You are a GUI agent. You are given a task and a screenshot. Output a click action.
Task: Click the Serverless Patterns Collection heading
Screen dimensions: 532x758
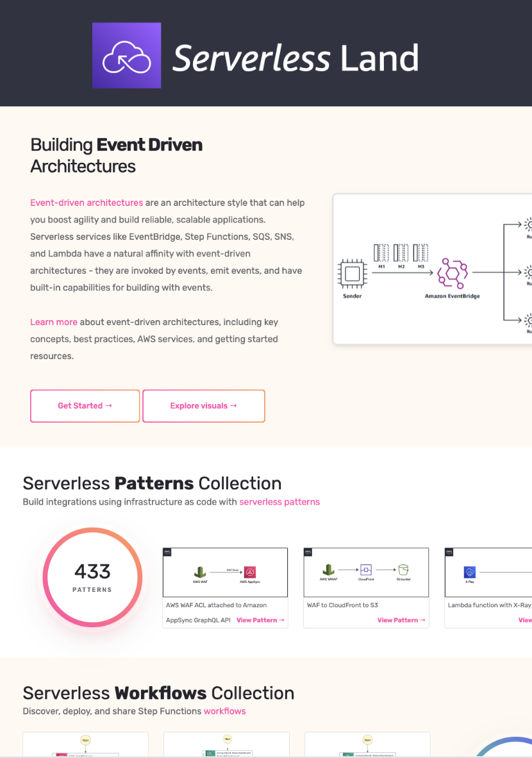coord(152,484)
